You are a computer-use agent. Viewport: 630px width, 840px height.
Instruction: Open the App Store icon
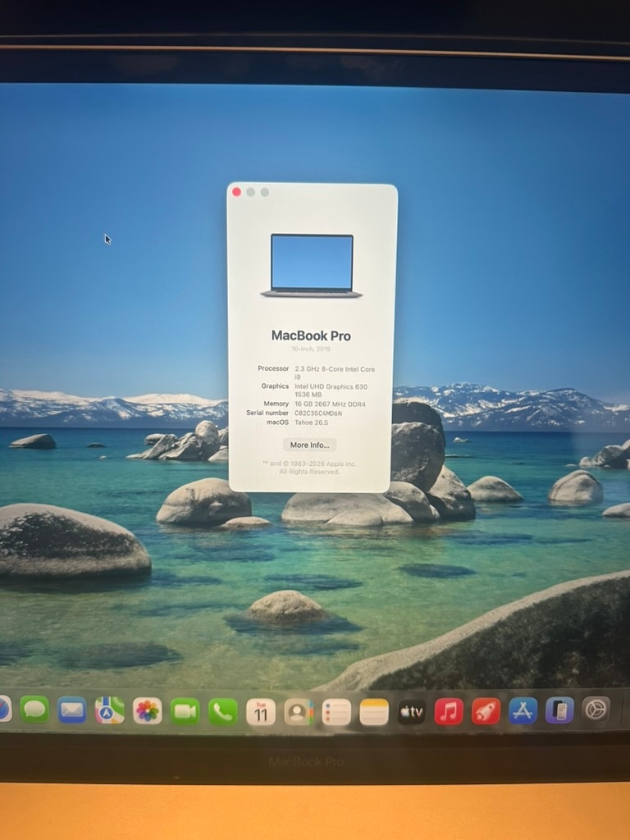[523, 710]
